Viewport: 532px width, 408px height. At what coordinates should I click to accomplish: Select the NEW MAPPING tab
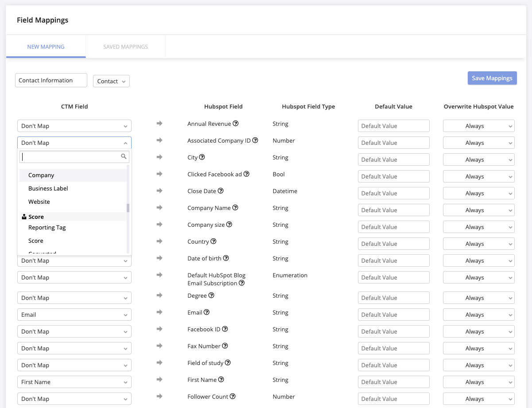click(x=46, y=47)
